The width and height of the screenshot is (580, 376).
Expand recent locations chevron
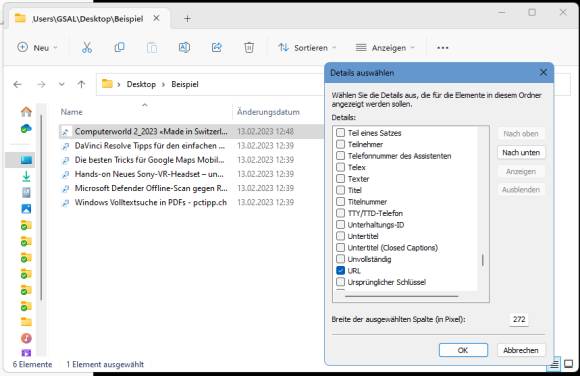click(61, 84)
